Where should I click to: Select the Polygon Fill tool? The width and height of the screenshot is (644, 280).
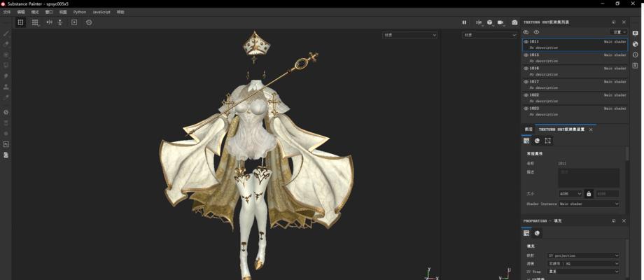[6, 65]
